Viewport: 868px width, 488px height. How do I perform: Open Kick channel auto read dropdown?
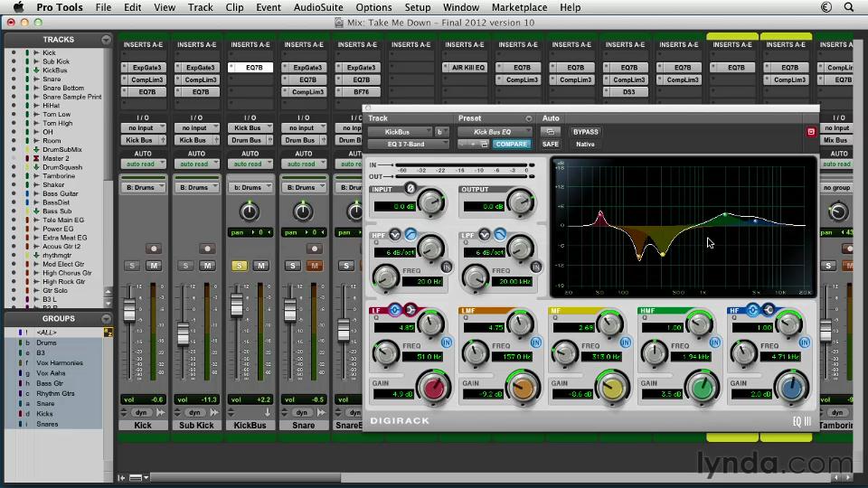coord(143,164)
